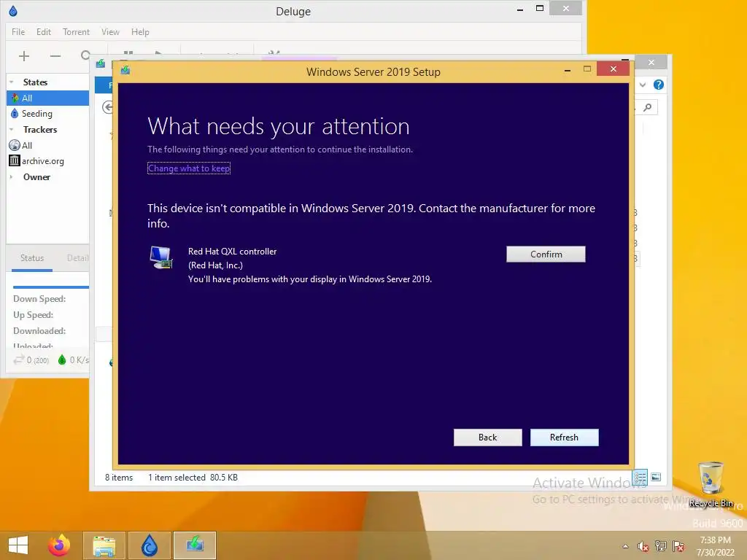Click the Deluge status progress bar
Screen dimensions: 747x560
pos(51,287)
